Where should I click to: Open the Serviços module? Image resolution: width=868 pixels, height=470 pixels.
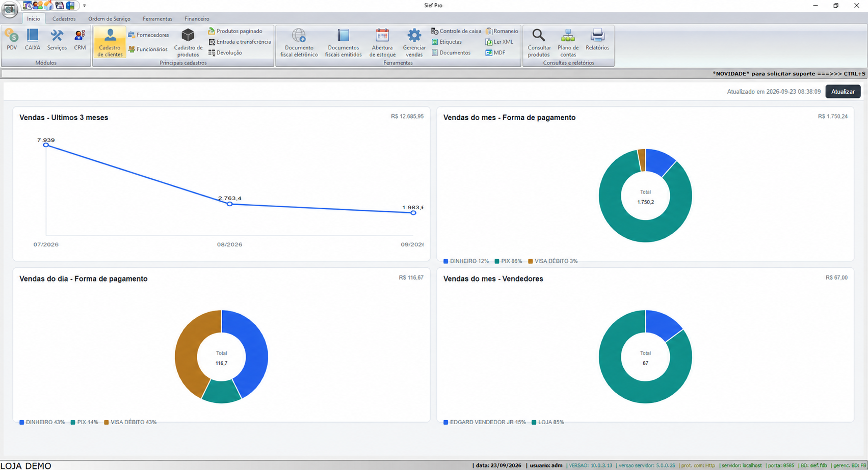(57, 40)
